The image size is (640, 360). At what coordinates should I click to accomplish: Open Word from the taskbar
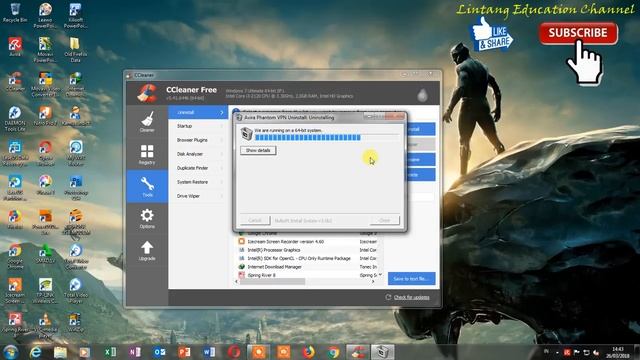pyautogui.click(x=209, y=352)
